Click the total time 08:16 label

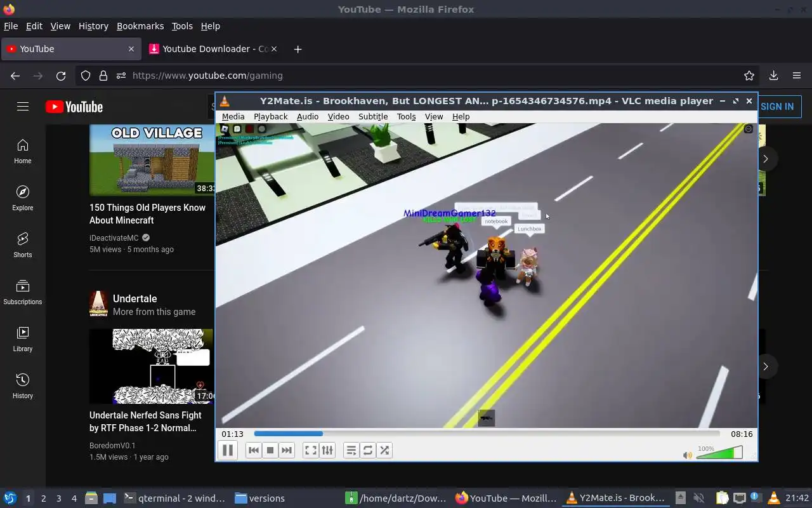[x=742, y=434]
